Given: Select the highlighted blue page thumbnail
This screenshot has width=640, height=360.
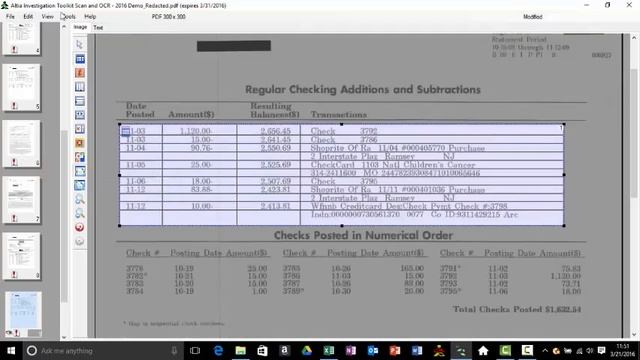Looking at the screenshot, I should tap(23, 314).
